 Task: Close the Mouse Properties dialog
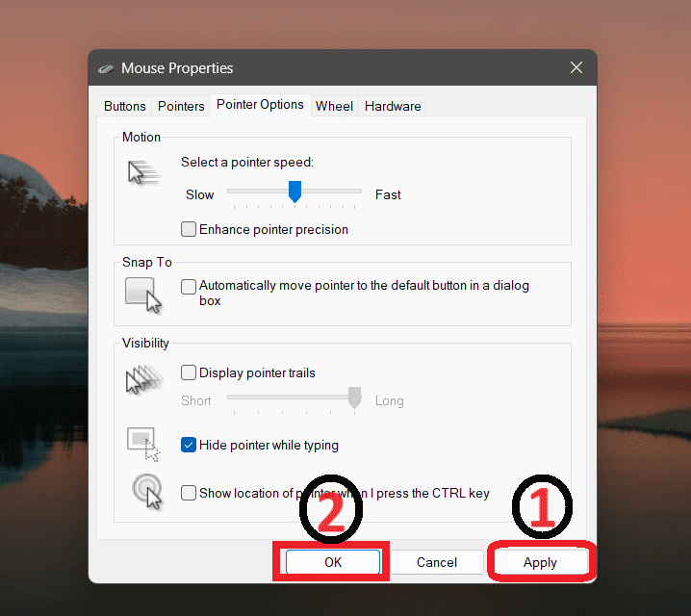tap(576, 68)
